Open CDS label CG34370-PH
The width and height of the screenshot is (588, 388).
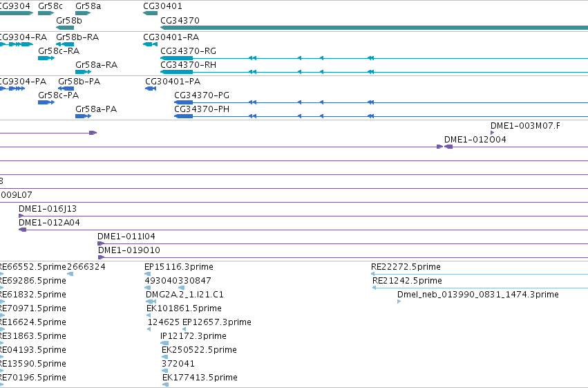point(202,109)
